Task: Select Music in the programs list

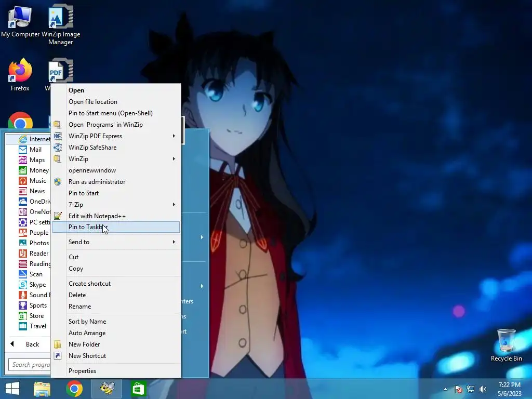Action: (x=32, y=180)
